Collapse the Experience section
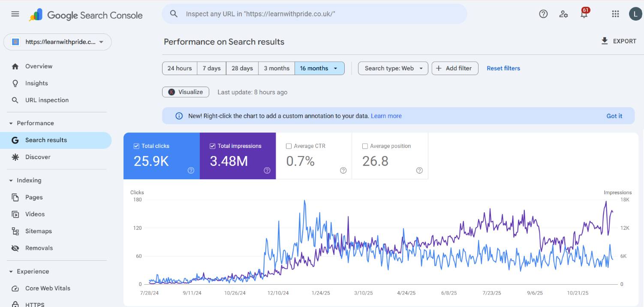 [x=11, y=272]
